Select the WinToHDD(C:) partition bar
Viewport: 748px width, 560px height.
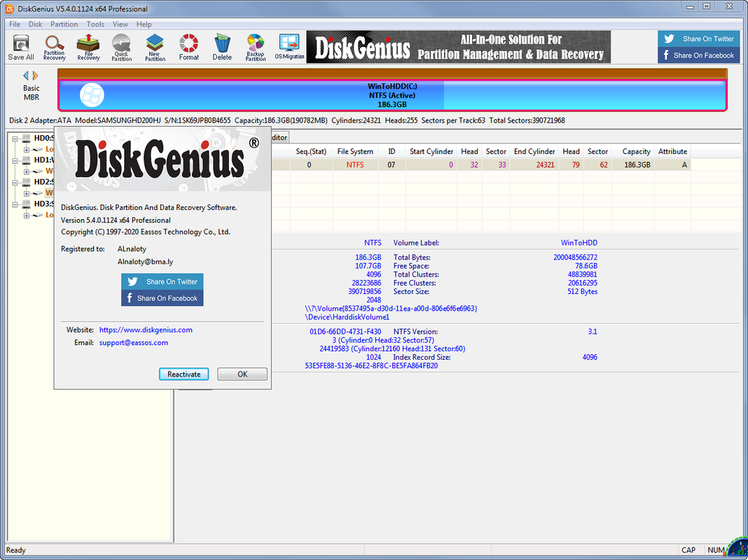(x=392, y=95)
